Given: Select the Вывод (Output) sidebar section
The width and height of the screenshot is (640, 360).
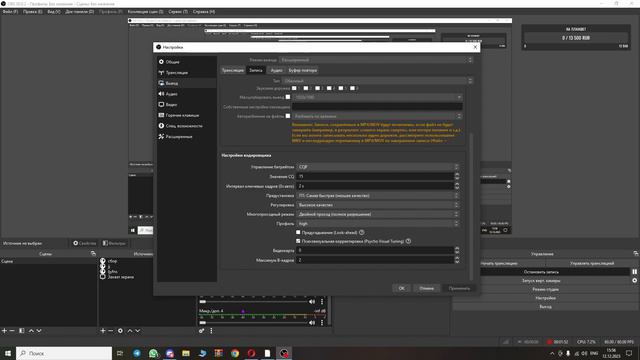Looking at the screenshot, I should point(187,83).
